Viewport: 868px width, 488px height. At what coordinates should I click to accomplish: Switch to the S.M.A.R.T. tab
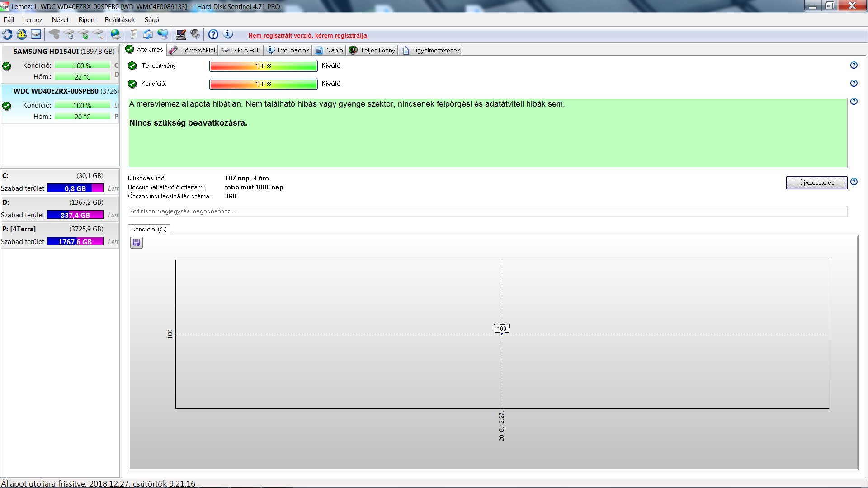[241, 50]
